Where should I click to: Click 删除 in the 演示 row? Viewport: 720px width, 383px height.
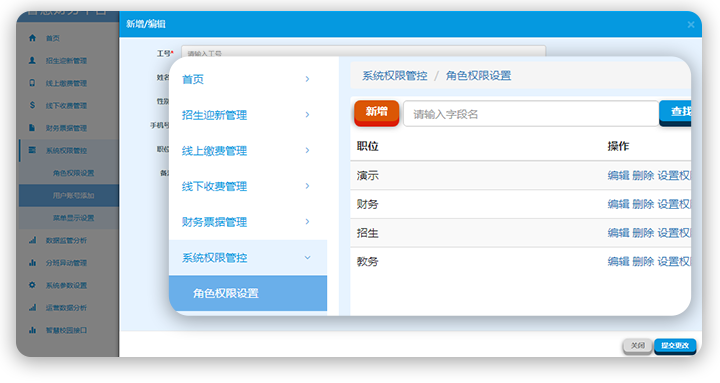(643, 175)
